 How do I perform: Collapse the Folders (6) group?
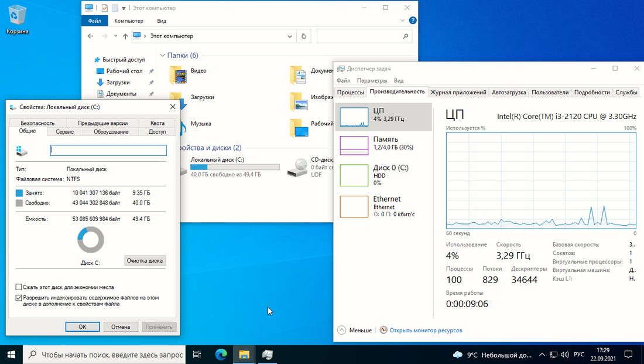tap(162, 55)
